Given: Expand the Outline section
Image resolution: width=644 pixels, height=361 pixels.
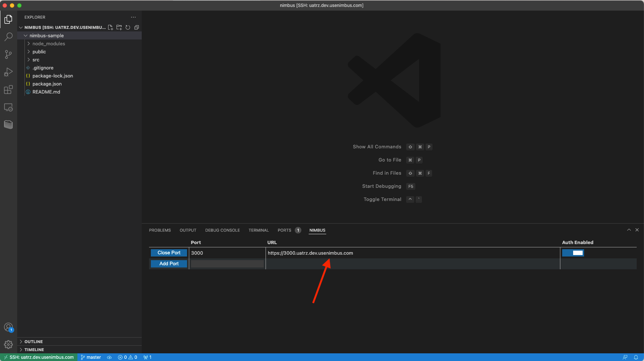Looking at the screenshot, I should [x=34, y=342].
